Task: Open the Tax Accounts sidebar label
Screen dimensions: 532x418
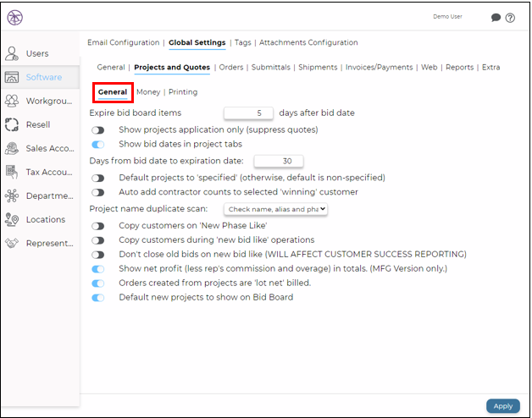Action: [x=49, y=173]
